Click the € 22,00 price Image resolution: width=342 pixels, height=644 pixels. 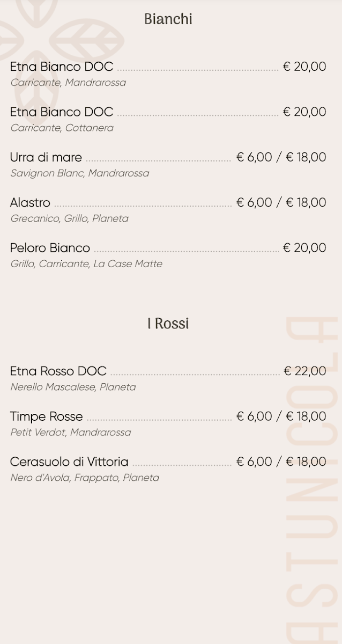(304, 371)
